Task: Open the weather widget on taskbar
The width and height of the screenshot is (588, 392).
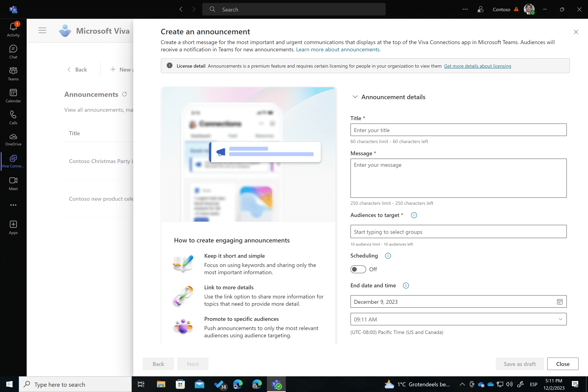Action: click(417, 384)
